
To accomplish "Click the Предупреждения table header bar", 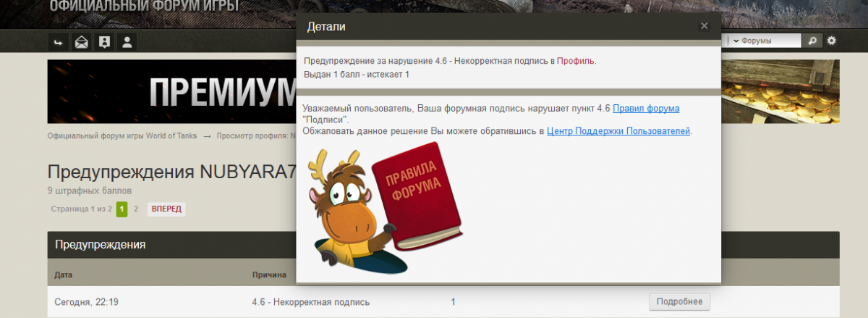I will 443,245.
